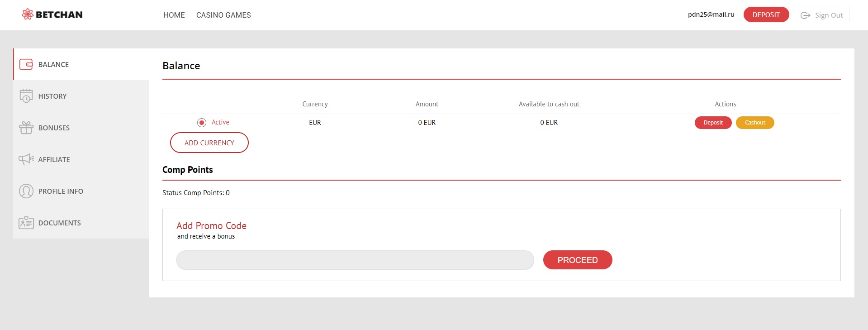The width and height of the screenshot is (868, 330).
Task: Click the History calendar clock icon
Action: point(26,96)
